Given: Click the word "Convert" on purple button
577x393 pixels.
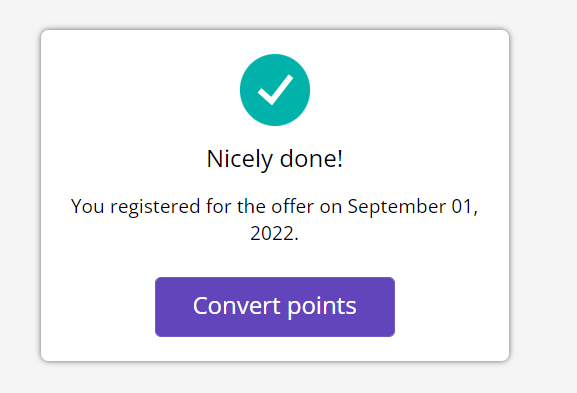Looking at the screenshot, I should click(237, 306).
